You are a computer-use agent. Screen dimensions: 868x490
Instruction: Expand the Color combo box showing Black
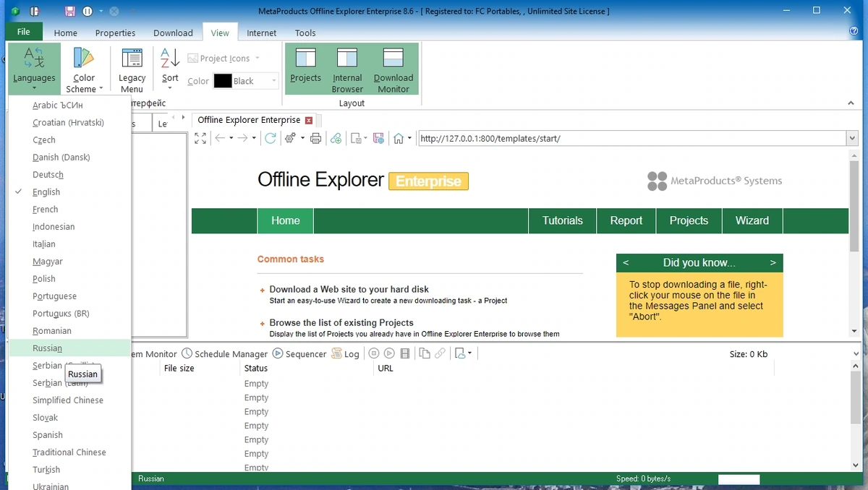pyautogui.click(x=274, y=81)
